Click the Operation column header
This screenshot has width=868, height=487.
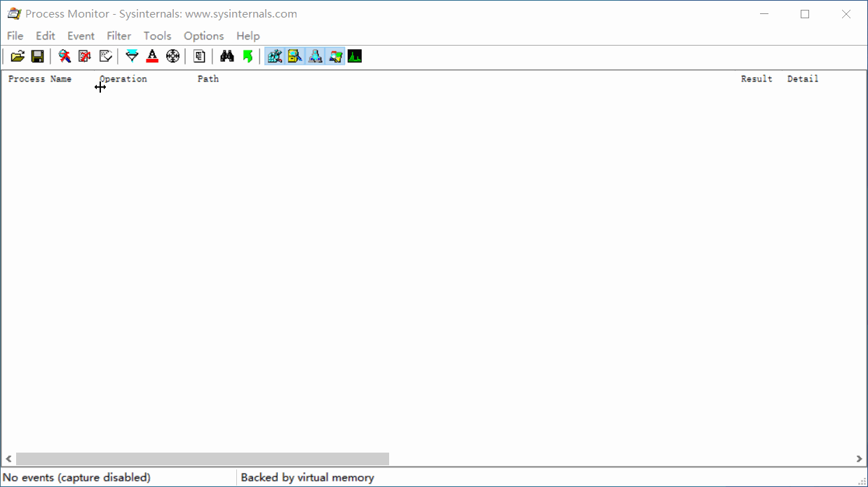pos(123,79)
